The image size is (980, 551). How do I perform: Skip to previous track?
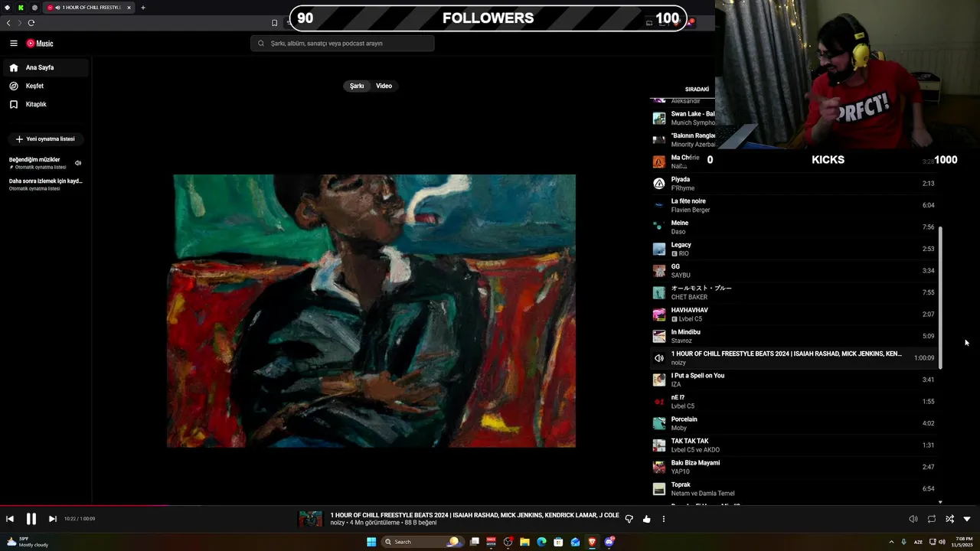coord(10,519)
